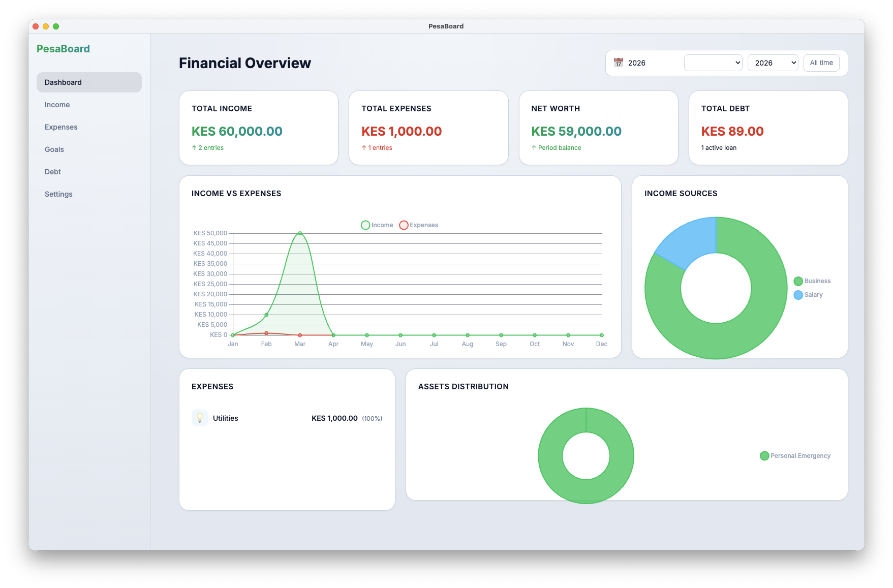This screenshot has width=893, height=588.
Task: Open the empty month dropdown
Action: click(x=713, y=63)
